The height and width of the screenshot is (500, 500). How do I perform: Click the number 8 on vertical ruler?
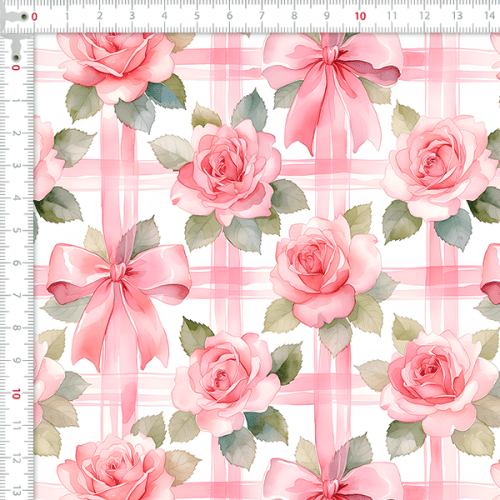[x=16, y=328]
